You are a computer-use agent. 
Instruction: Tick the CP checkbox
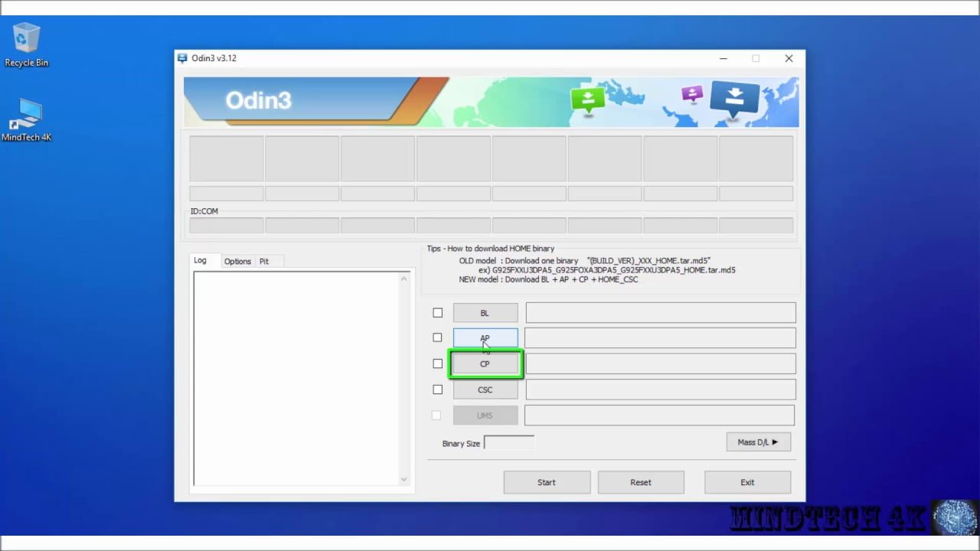tap(437, 364)
